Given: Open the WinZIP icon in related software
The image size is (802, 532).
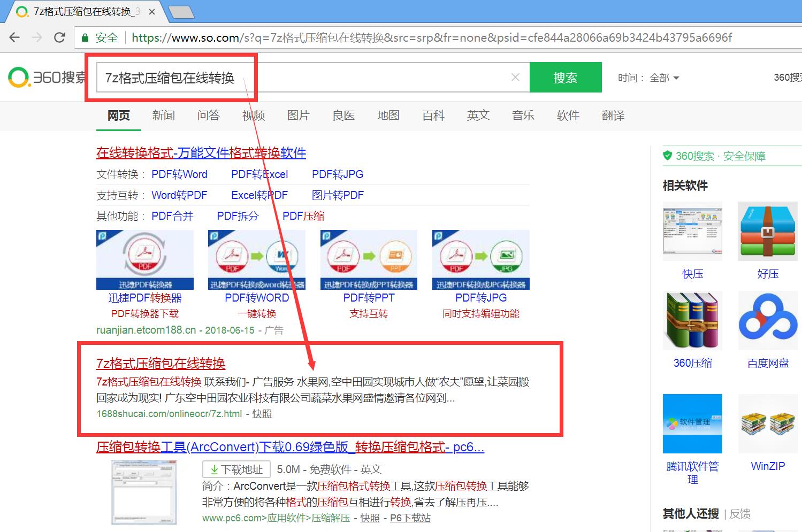Looking at the screenshot, I should coord(768,423).
